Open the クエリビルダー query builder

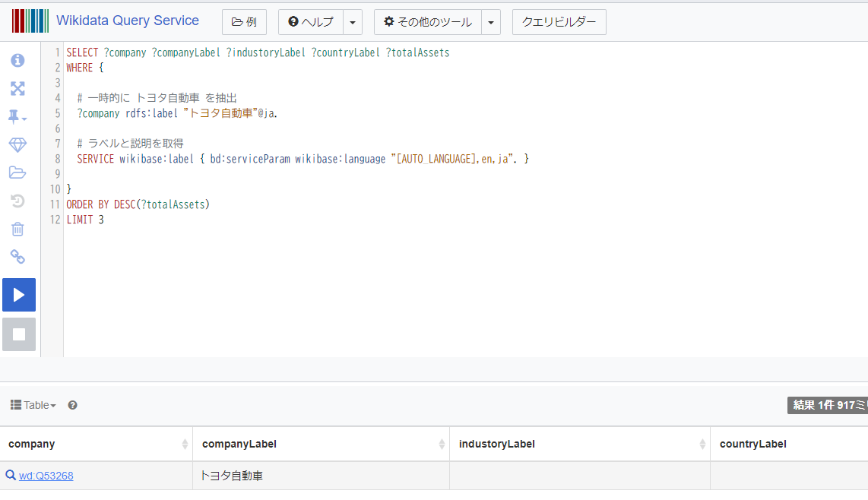[559, 22]
